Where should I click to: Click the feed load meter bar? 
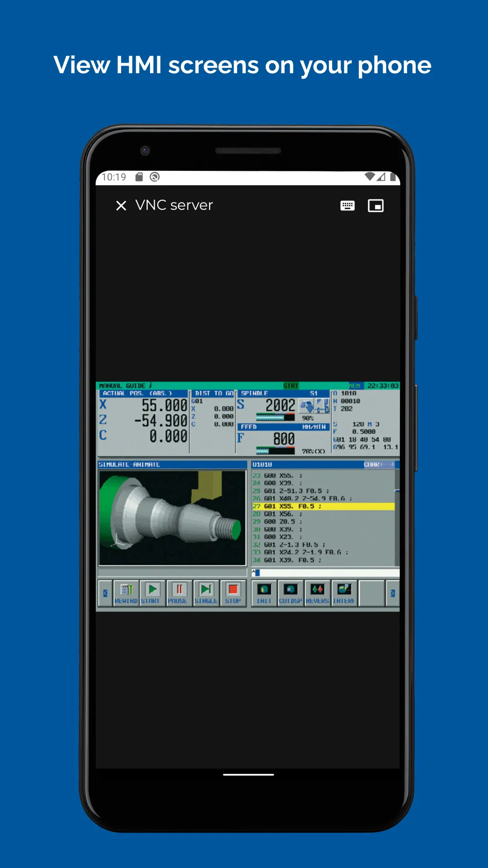275,450
